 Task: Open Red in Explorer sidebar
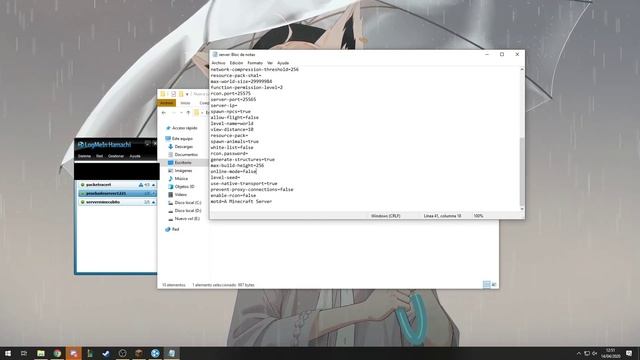(172, 229)
